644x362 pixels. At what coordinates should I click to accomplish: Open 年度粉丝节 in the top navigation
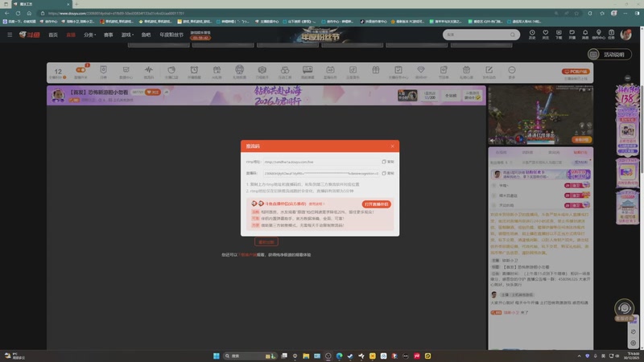(171, 35)
